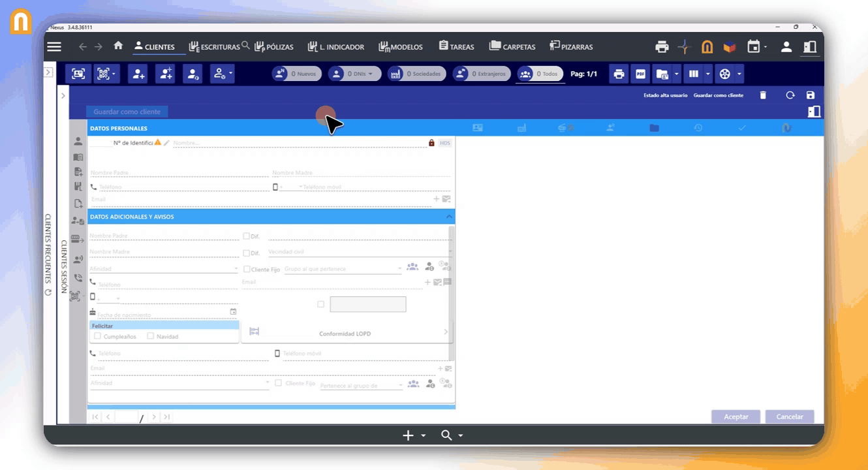Open the hamburger main menu

(54, 47)
